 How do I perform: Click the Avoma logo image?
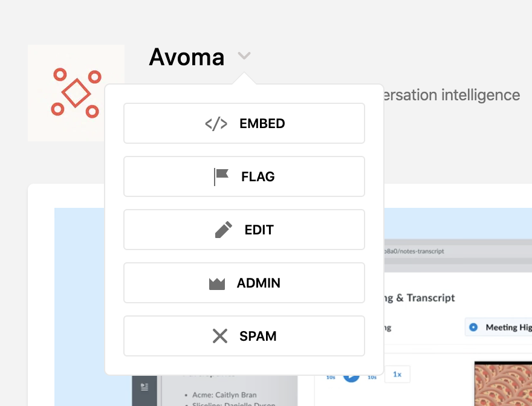point(76,93)
